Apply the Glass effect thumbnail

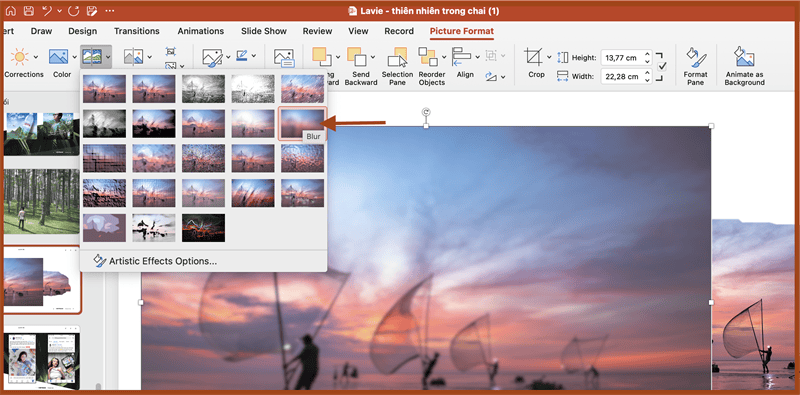coord(302,158)
